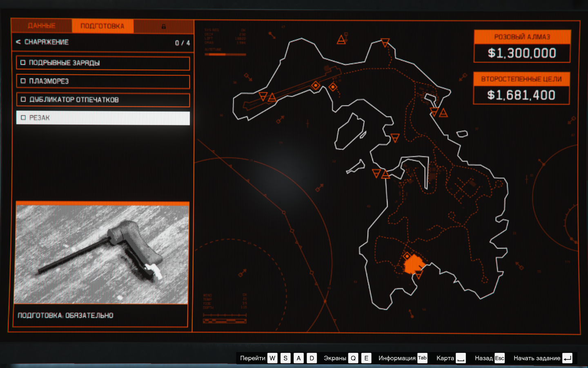This screenshot has height=368, width=588.
Task: Click the 0 / 4 equipment counter
Action: (x=183, y=43)
